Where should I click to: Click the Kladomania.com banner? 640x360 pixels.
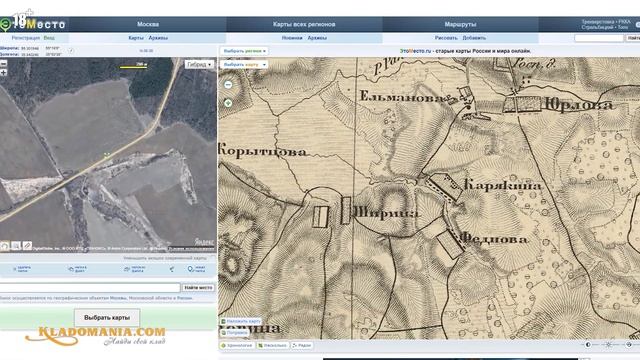click(x=96, y=336)
